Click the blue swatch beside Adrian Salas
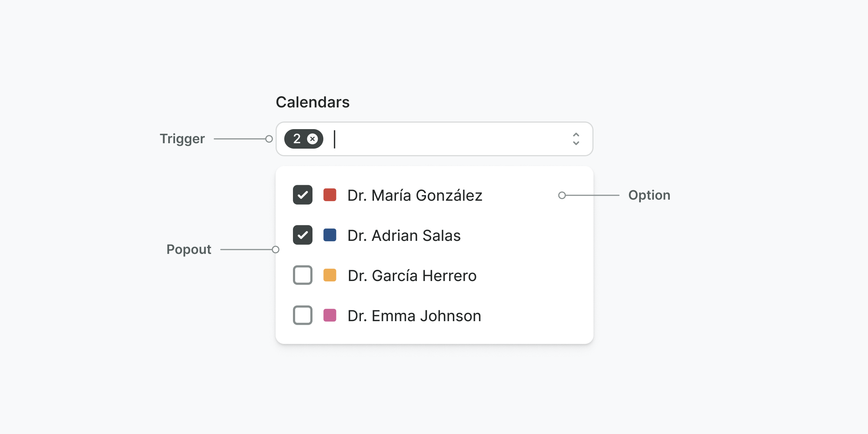The height and width of the screenshot is (434, 868). [330, 235]
